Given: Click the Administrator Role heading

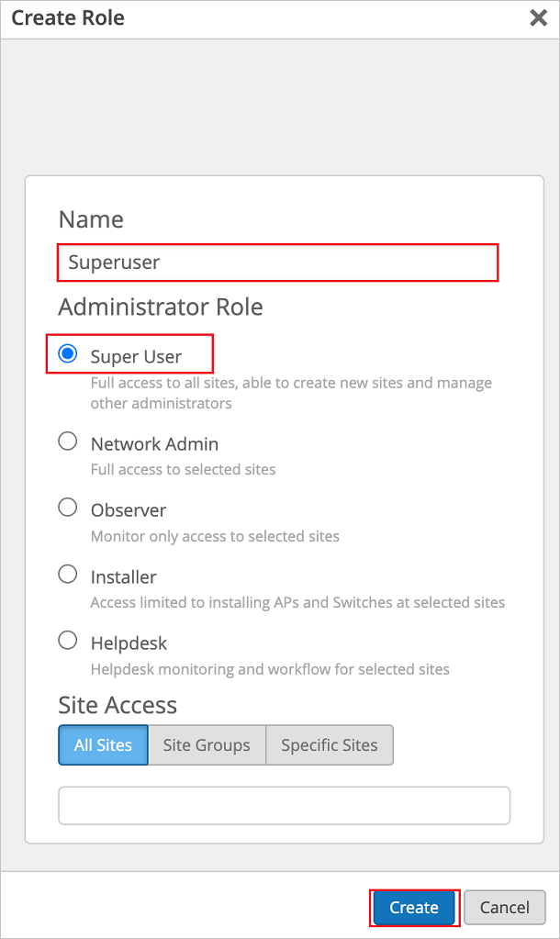Looking at the screenshot, I should [161, 307].
